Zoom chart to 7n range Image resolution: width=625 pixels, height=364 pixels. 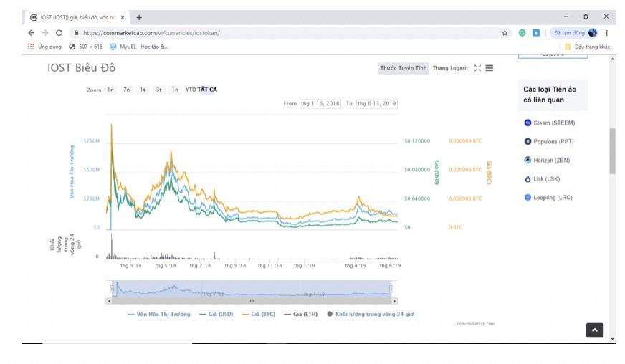pos(126,90)
